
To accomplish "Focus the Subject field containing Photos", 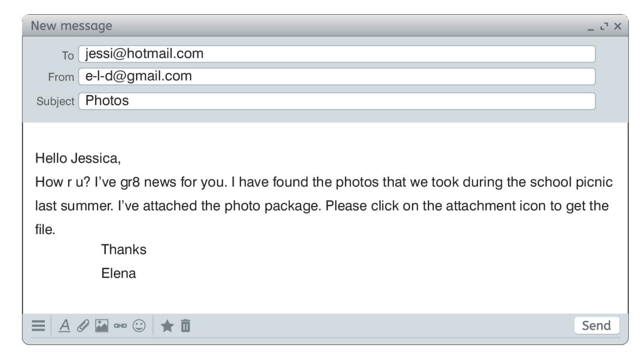I will 336,101.
